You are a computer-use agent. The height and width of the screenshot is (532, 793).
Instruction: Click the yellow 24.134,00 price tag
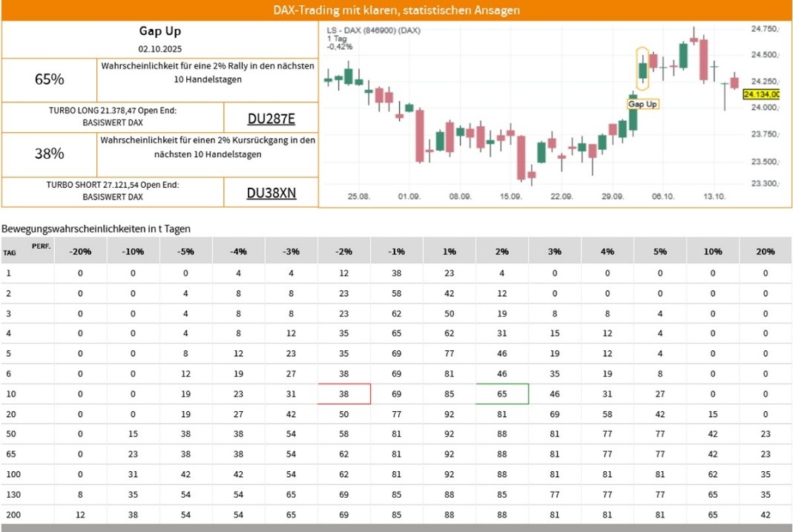click(x=761, y=94)
